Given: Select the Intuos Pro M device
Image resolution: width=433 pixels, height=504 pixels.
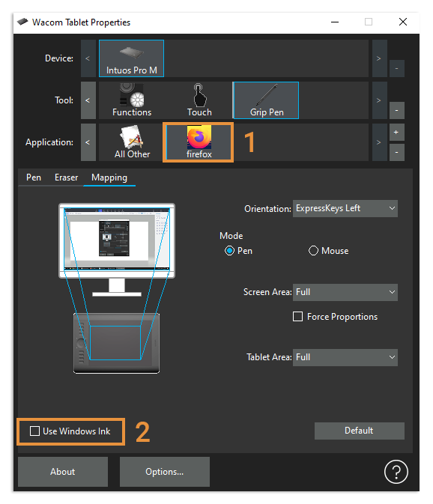Looking at the screenshot, I should [x=131, y=58].
